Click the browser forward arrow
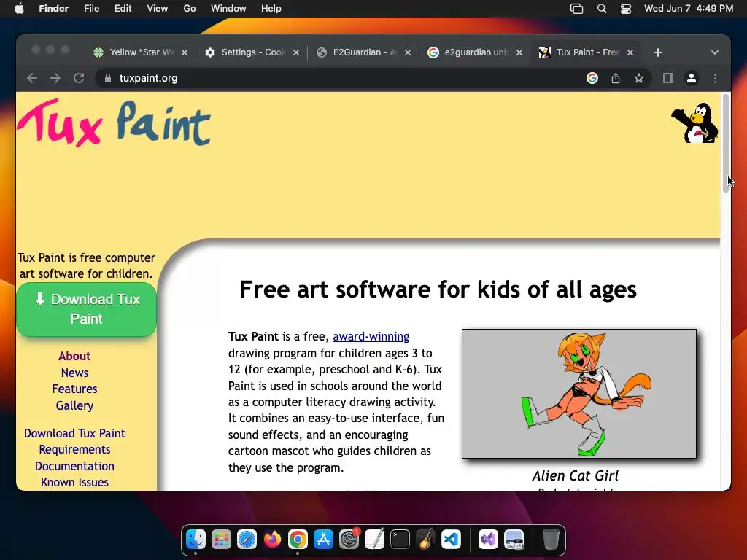Viewport: 747px width, 560px height. pyautogui.click(x=55, y=78)
